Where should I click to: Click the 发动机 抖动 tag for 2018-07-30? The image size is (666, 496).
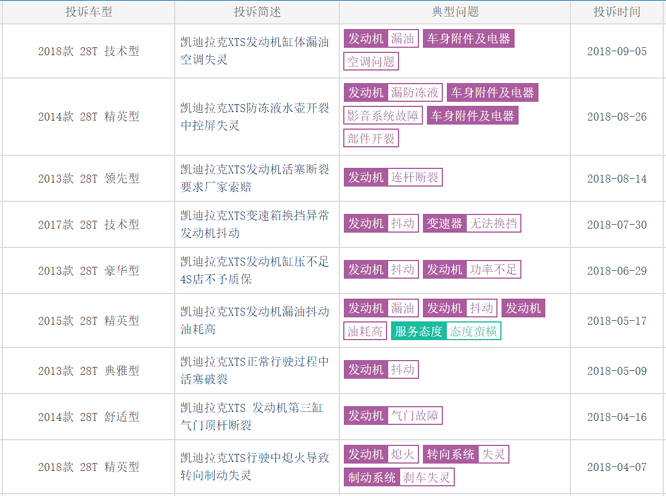381,223
